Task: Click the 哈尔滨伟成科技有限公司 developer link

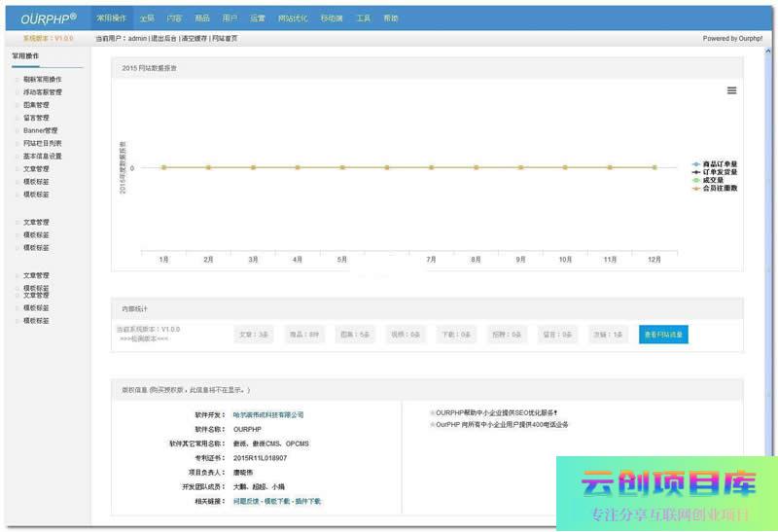Action: 268,414
